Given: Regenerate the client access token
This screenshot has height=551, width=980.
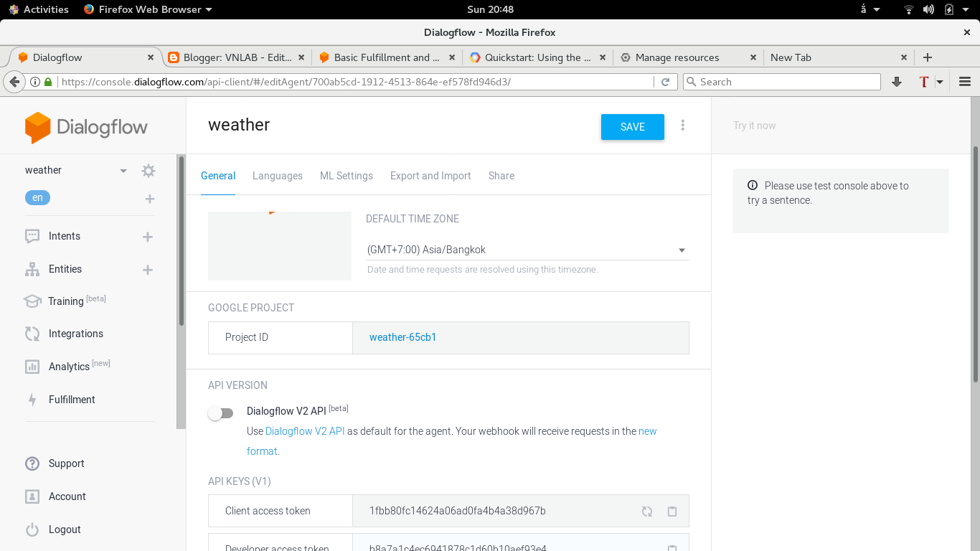Looking at the screenshot, I should [x=647, y=512].
